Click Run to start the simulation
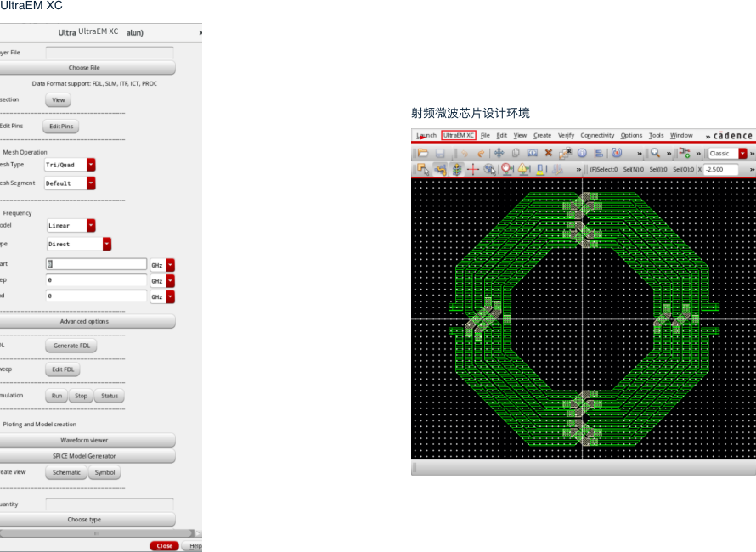 pos(57,396)
